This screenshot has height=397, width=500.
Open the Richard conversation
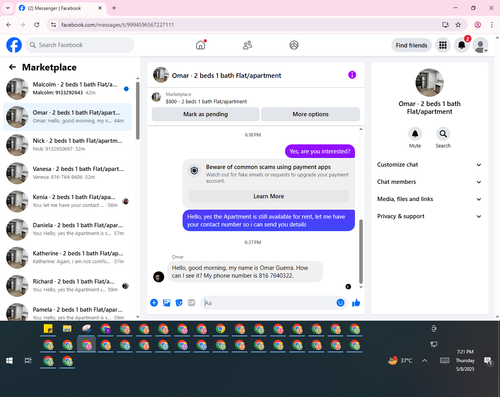(68, 286)
